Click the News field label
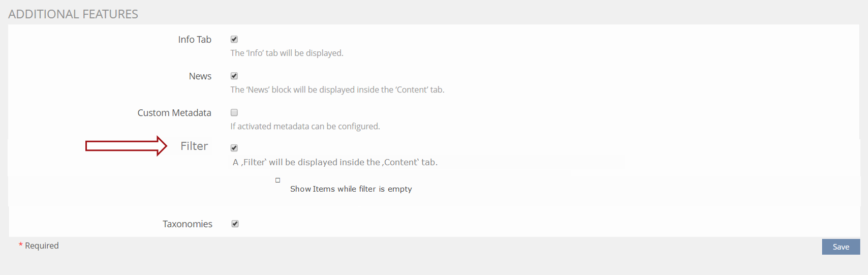 click(x=200, y=76)
